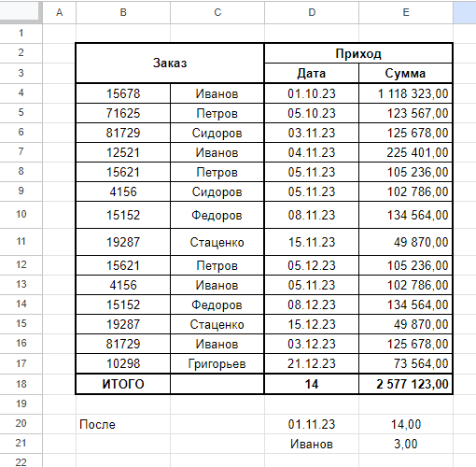Select row 10 header
Viewport: 476px width, 467px height.
pyautogui.click(x=21, y=215)
